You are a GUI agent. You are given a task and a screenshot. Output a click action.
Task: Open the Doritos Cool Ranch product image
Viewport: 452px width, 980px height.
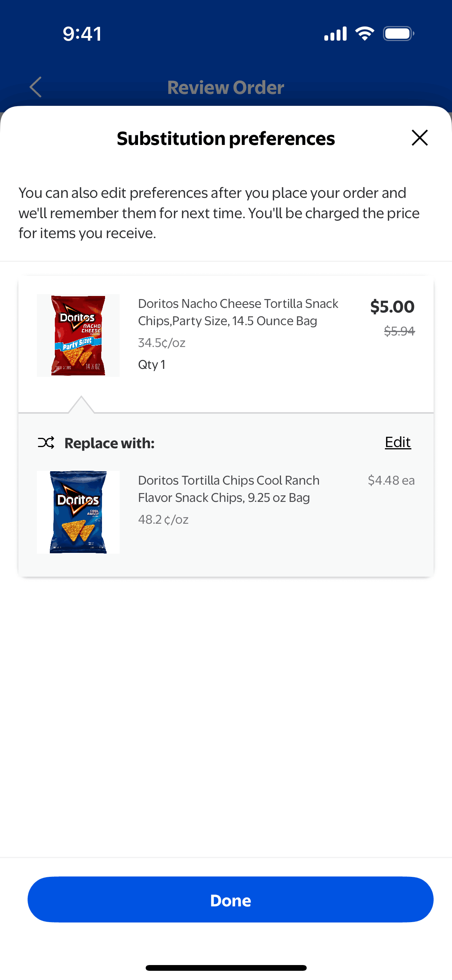click(78, 512)
